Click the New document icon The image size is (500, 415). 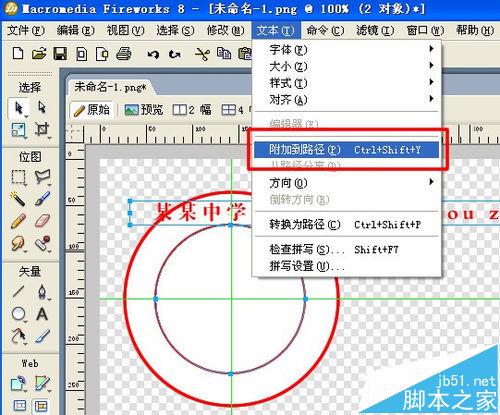pos(18,53)
